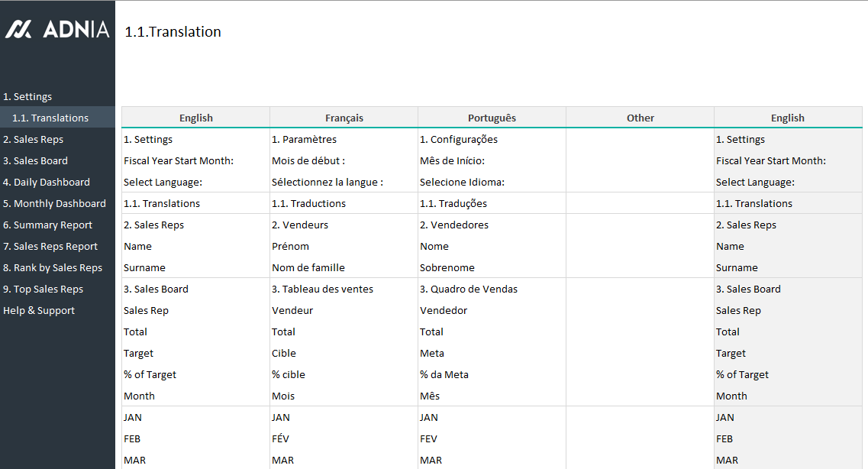Open the 6. Summary Report page
868x469 pixels.
(47, 225)
